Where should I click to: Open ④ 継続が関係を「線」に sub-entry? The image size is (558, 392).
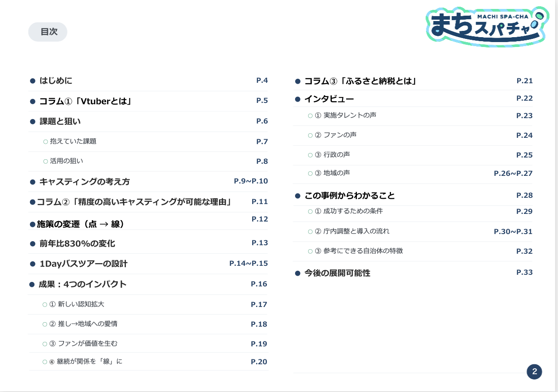pos(86,362)
